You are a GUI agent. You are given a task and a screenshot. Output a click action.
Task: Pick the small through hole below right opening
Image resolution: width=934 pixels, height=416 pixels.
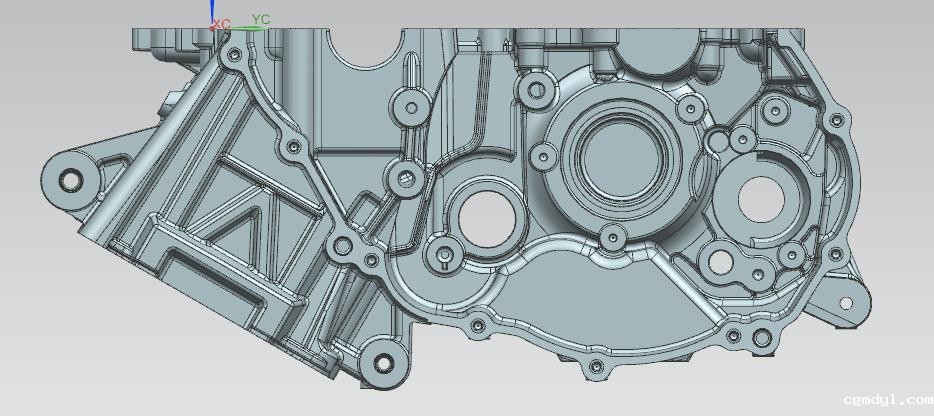click(x=720, y=263)
